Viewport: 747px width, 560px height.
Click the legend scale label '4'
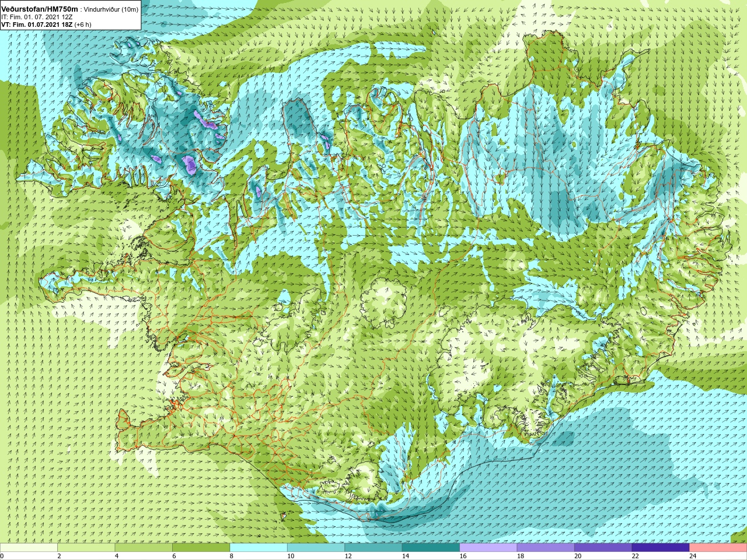point(117,556)
